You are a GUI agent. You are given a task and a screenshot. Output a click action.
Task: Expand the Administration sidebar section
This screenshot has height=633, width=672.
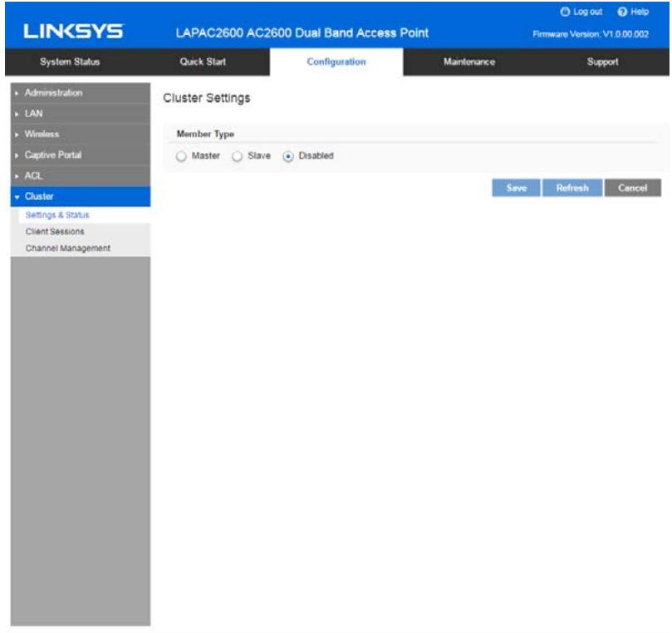coord(81,93)
